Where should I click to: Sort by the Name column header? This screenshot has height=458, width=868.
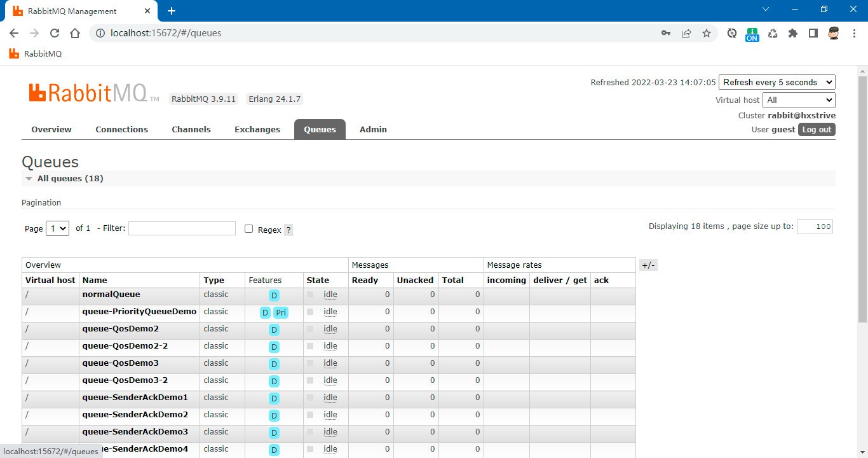tap(95, 281)
